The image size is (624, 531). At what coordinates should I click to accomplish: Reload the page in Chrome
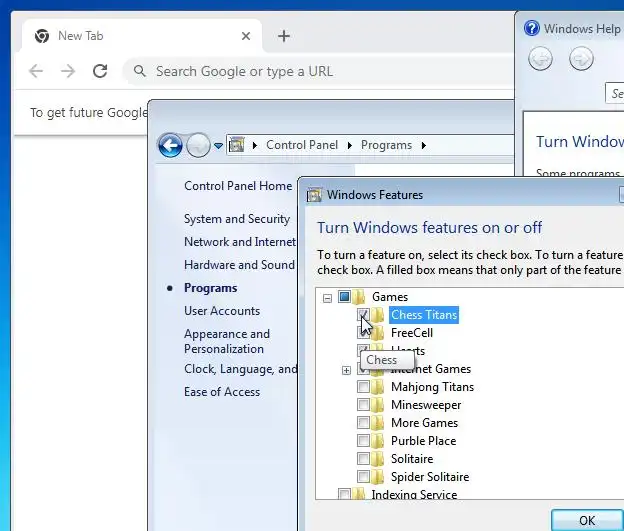click(100, 71)
